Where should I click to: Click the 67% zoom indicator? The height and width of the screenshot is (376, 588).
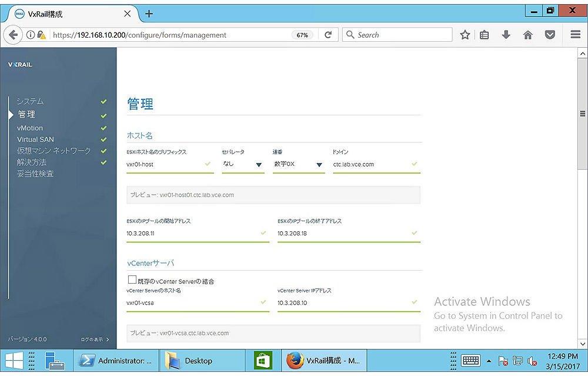[x=302, y=35]
